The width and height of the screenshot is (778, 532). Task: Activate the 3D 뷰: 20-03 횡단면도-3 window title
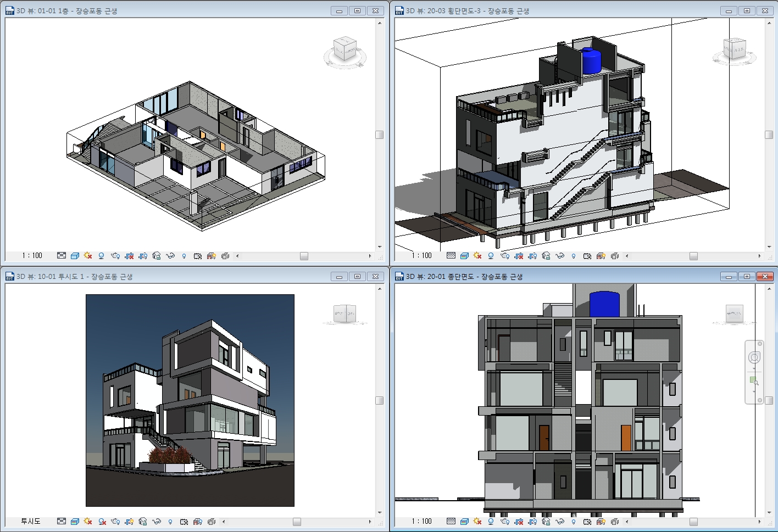[x=468, y=11]
